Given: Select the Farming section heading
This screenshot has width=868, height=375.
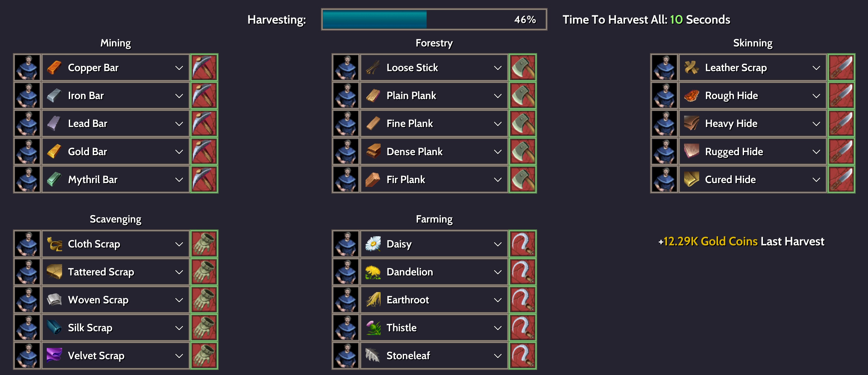Looking at the screenshot, I should pyautogui.click(x=434, y=219).
